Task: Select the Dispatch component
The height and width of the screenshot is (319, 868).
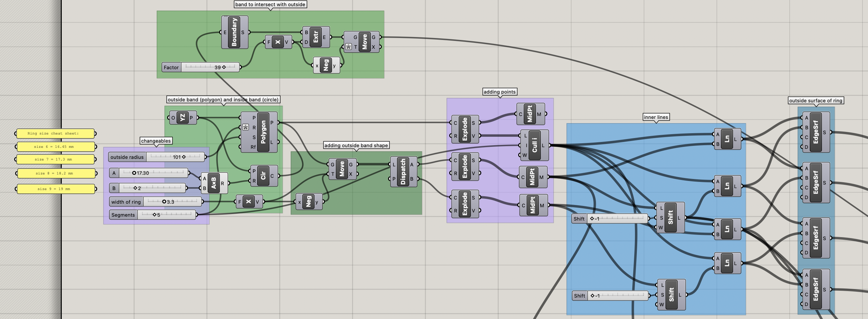Action: 403,172
